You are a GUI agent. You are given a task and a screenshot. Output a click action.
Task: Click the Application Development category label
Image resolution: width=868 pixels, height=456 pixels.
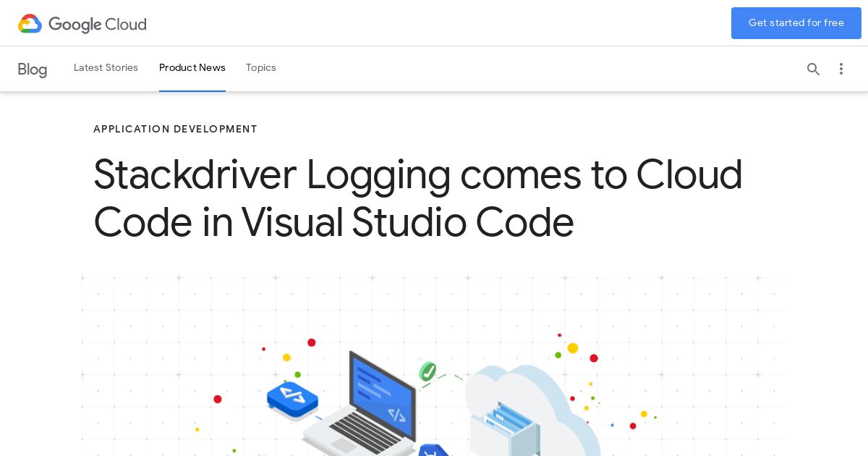tap(175, 130)
